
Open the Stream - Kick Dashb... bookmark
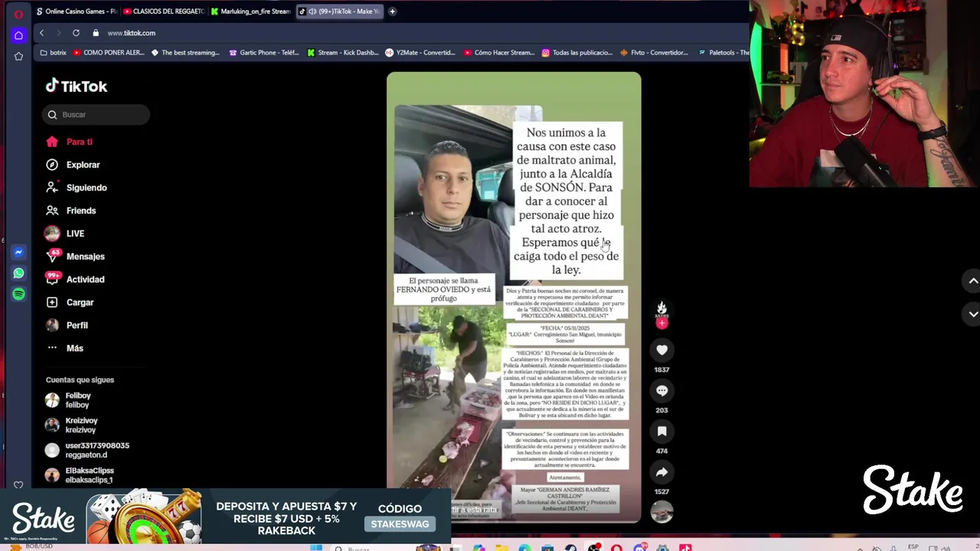343,53
